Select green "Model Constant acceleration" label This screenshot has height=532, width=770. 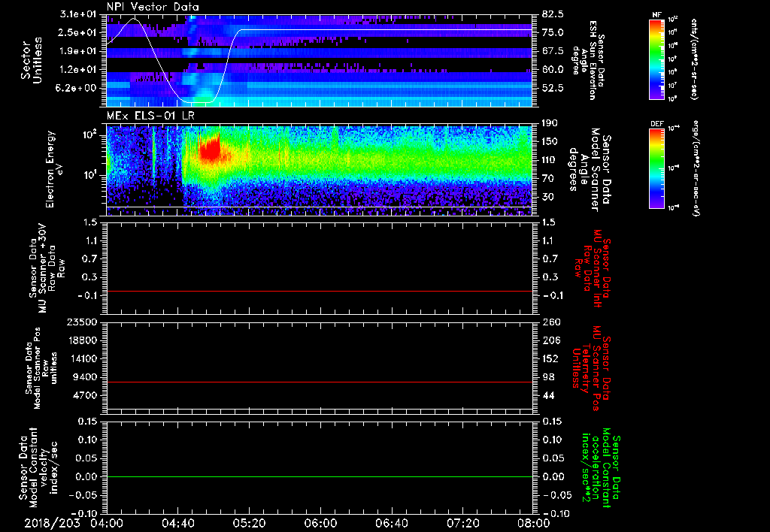(601, 467)
